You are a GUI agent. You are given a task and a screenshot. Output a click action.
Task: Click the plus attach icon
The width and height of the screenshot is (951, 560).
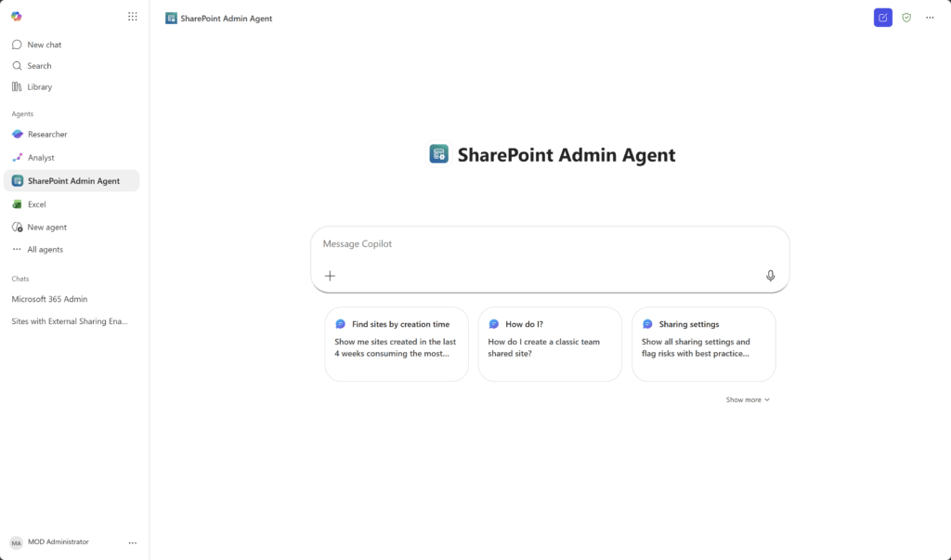click(330, 276)
